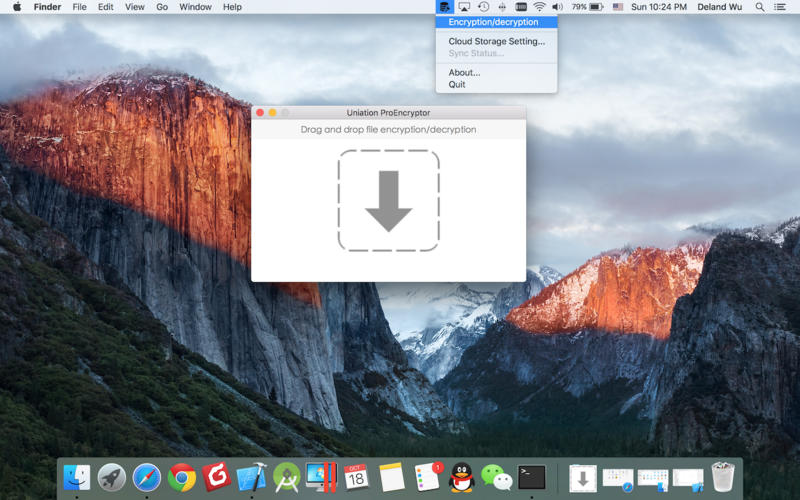800x500 pixels.
Task: Click the Sun 10:24 PM clock
Action: click(659, 7)
